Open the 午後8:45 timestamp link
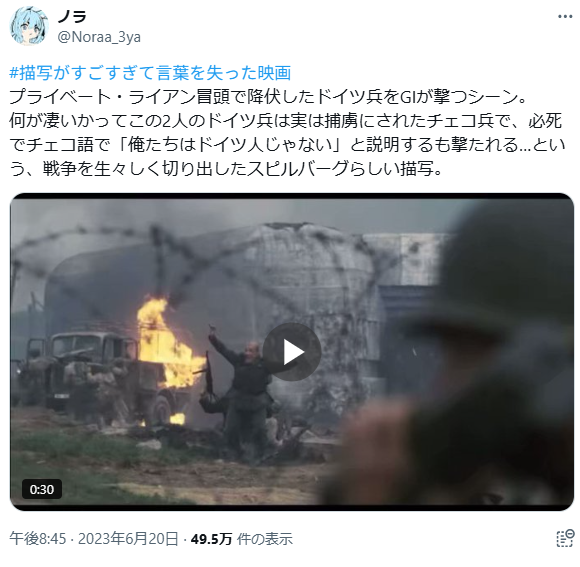This screenshot has height=567, width=580. pos(38,539)
